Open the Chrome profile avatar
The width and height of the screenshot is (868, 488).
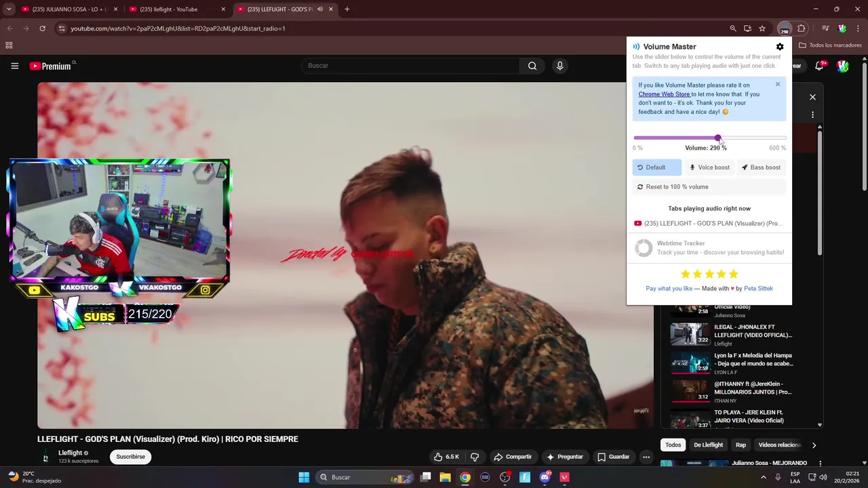[842, 28]
